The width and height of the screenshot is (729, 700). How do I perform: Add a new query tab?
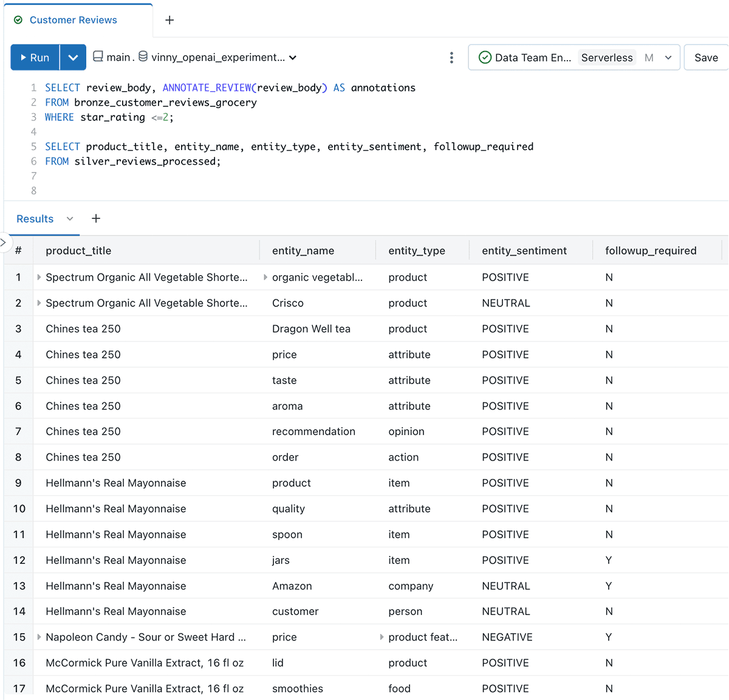[169, 20]
